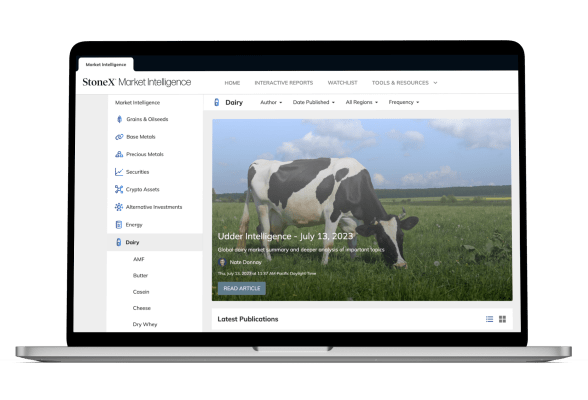Click the article summary text line

pos(301,249)
